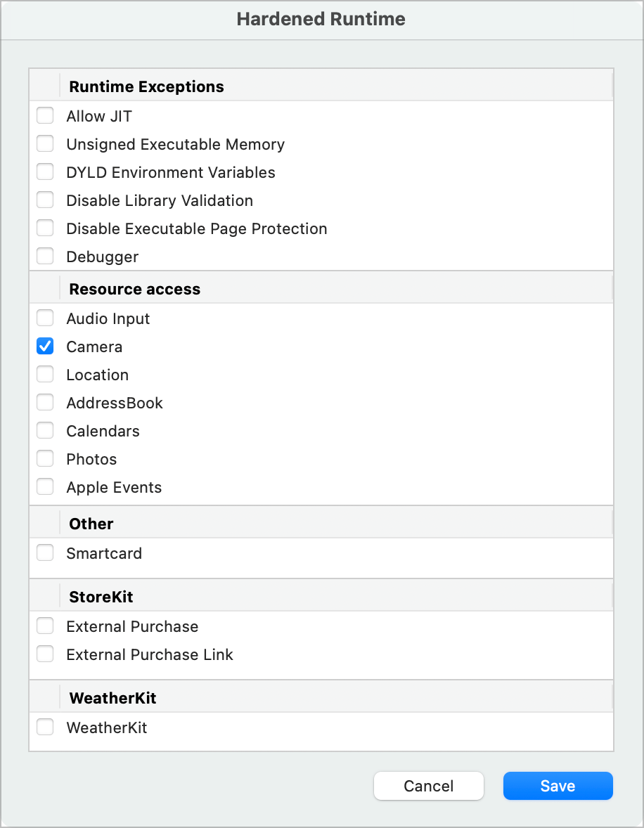Viewport: 644px width, 828px height.
Task: Toggle DYLD Environment Variables checkbox
Action: 45,172
